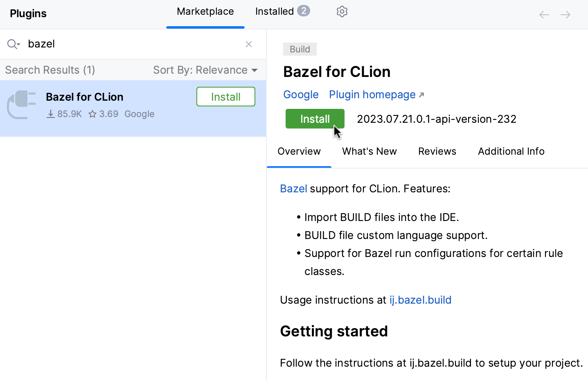Click the green Install button for Bazel plugin
588x381 pixels.
pos(315,119)
